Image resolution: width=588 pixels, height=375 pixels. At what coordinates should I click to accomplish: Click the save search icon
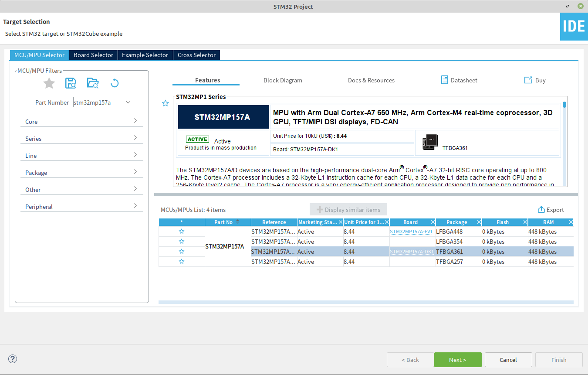click(x=71, y=83)
